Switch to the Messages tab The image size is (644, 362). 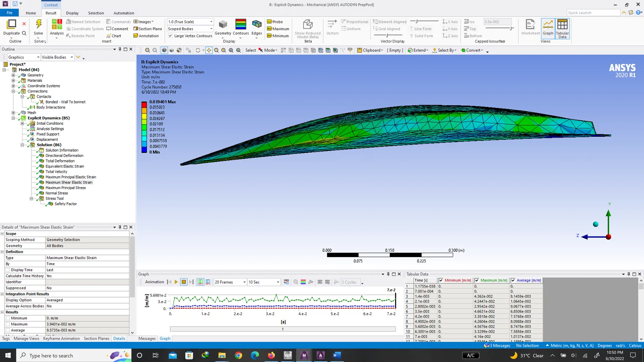coord(147,338)
